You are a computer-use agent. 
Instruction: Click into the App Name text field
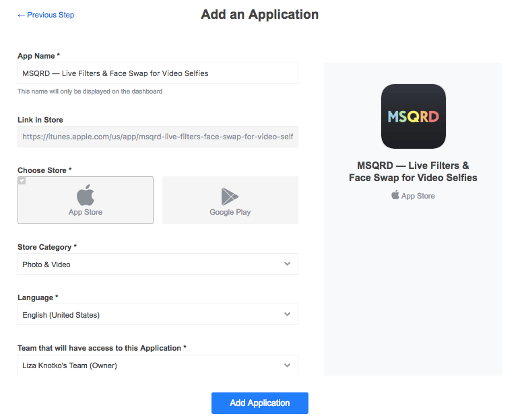click(x=158, y=73)
